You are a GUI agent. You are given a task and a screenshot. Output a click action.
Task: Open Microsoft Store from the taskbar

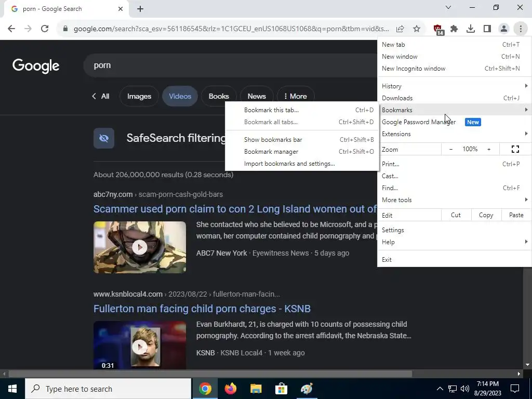pos(281,389)
